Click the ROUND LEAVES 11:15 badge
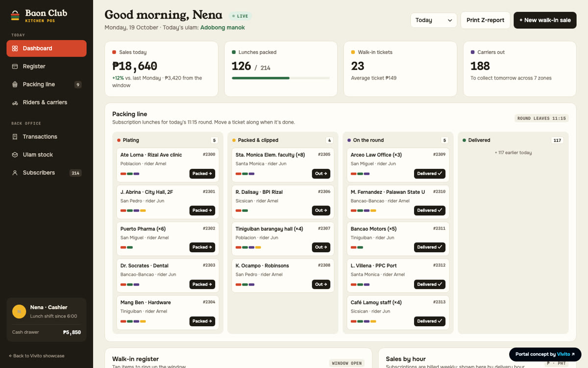Image resolution: width=588 pixels, height=368 pixels. [541, 118]
